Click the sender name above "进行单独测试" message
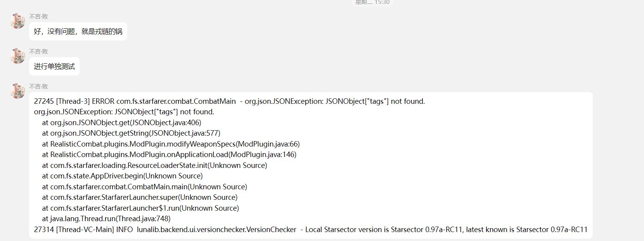 pos(38,51)
